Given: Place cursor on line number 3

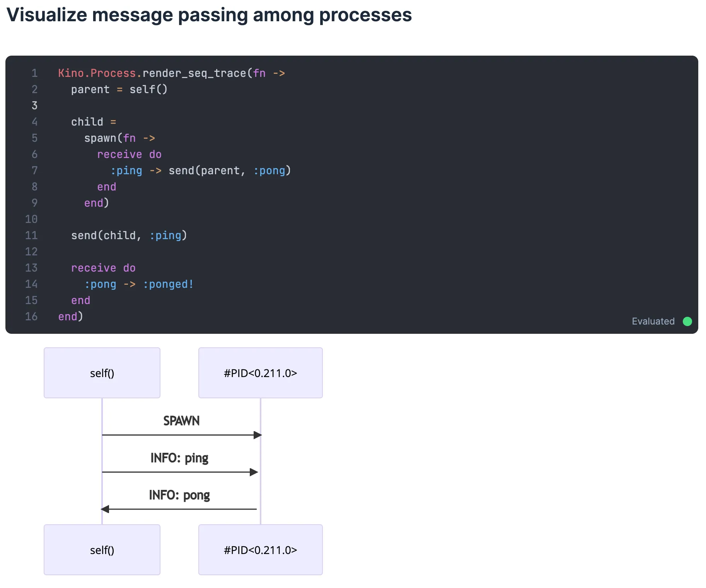Looking at the screenshot, I should 34,105.
